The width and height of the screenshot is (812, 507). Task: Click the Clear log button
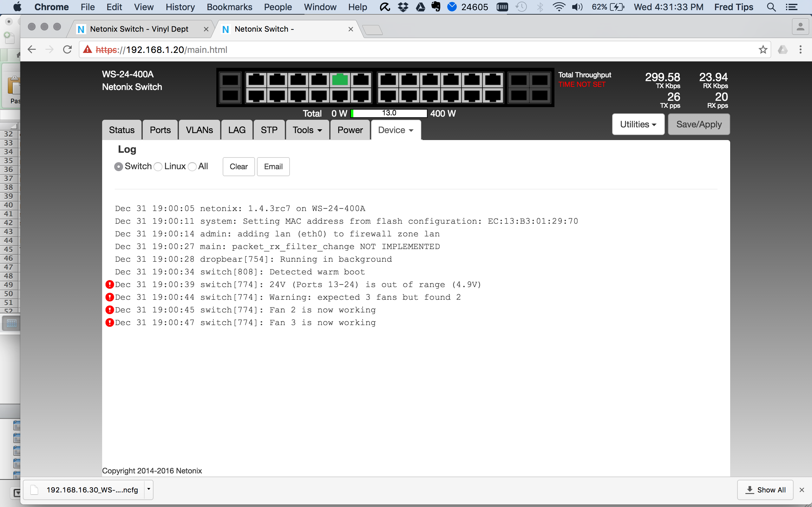[x=239, y=167]
